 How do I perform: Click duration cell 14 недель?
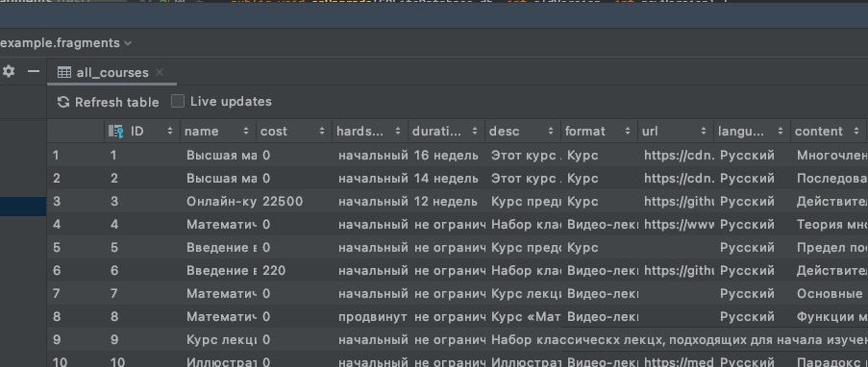446,179
